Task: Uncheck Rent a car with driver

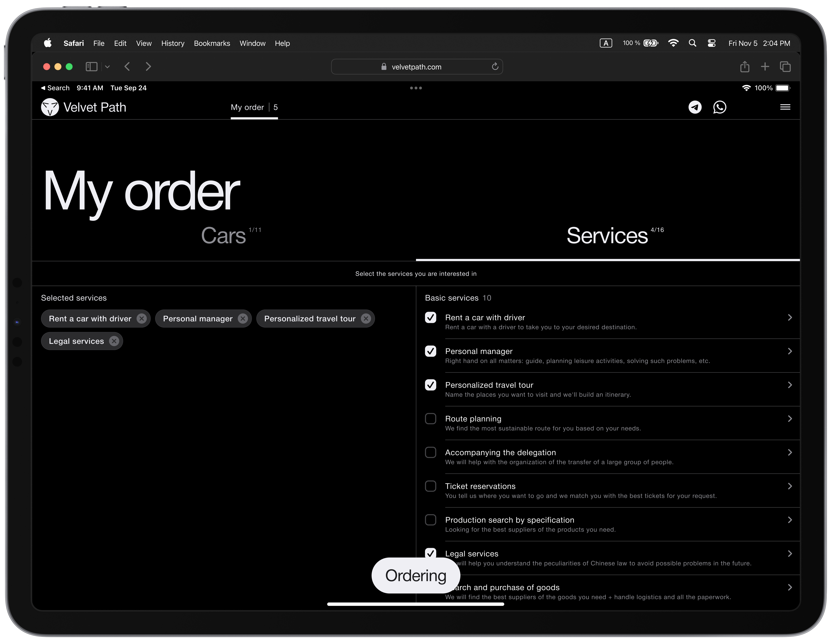Action: [x=430, y=318]
